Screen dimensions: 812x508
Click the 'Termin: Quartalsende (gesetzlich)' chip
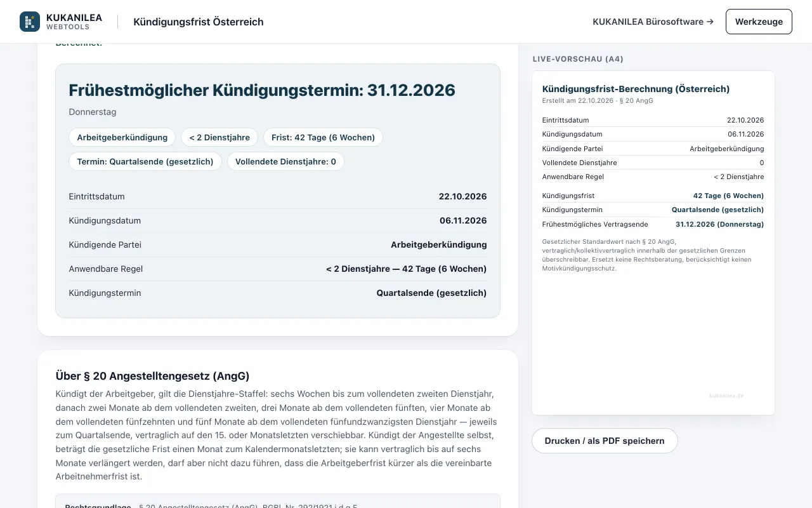pos(145,161)
